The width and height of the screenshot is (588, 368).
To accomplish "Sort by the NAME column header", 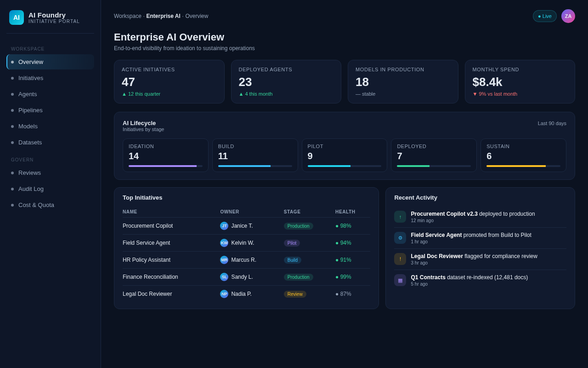I will click(130, 212).
